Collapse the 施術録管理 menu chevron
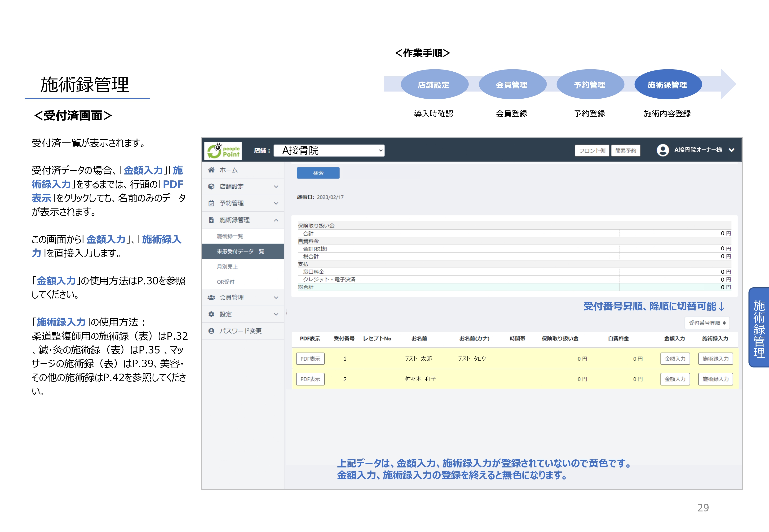This screenshot has height=532, width=769. 276,220
